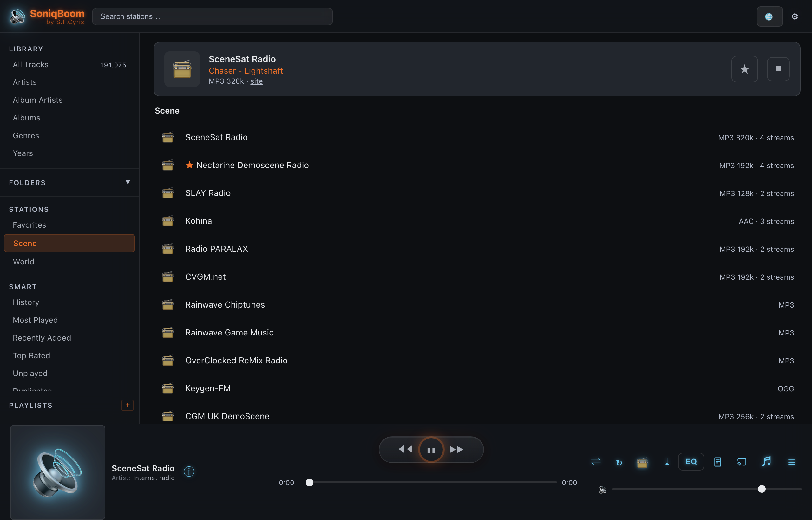Open the queue list icon

(791, 462)
